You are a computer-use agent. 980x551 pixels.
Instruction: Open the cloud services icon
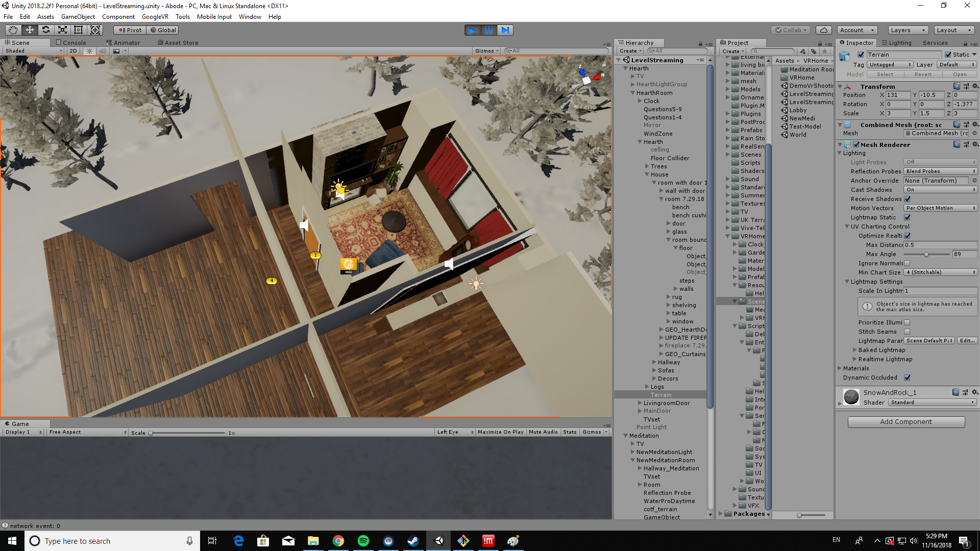823,30
